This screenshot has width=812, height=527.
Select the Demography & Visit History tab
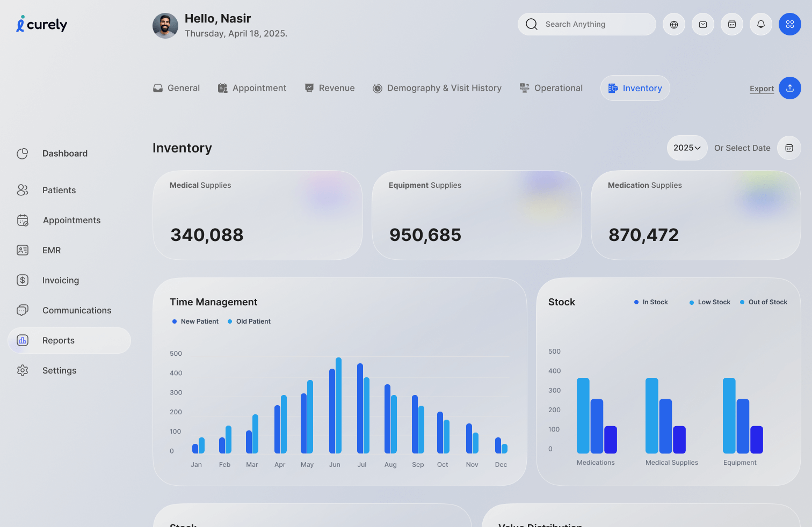[x=437, y=88]
